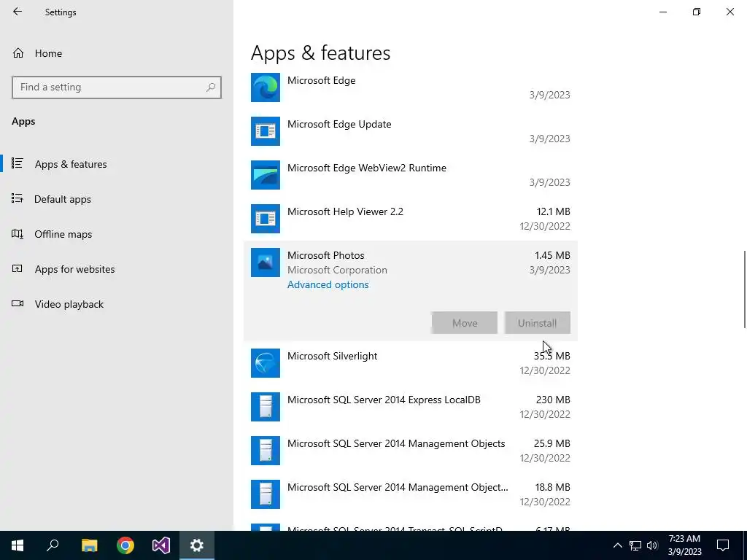Click the 230 MB size value
The height and width of the screenshot is (560, 747).
coord(553,400)
